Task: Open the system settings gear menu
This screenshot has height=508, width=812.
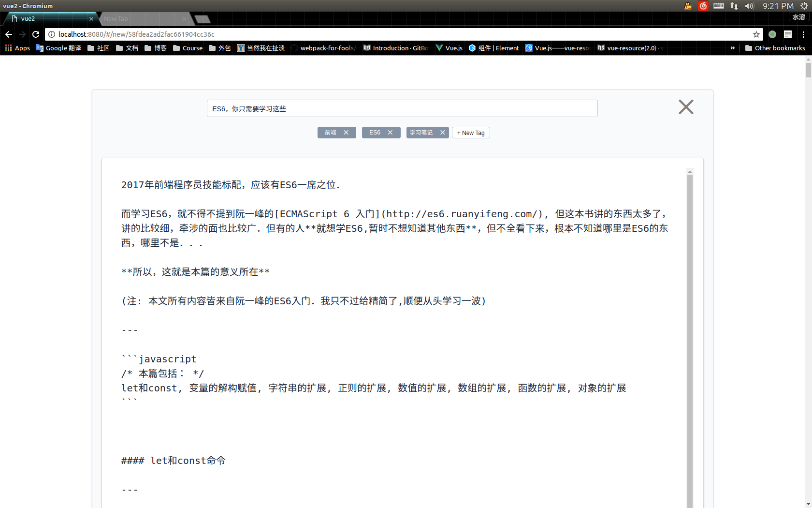Action: click(x=804, y=6)
